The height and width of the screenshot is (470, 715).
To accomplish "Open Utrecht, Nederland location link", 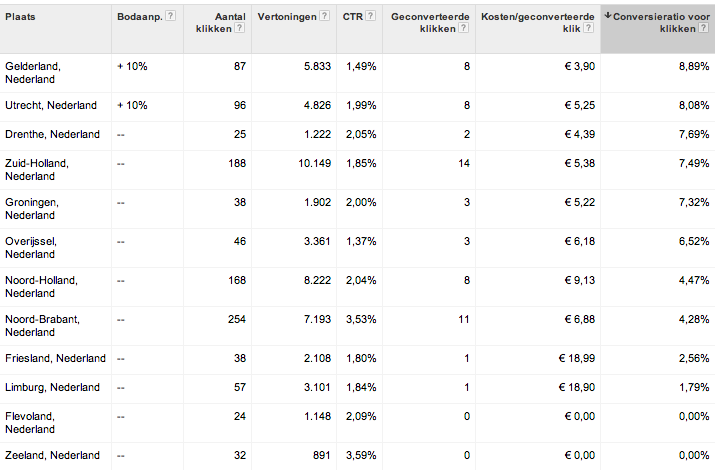I will click(x=51, y=105).
